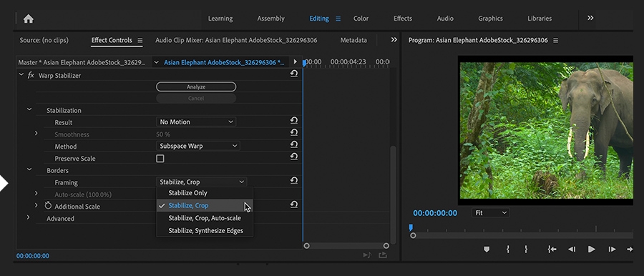Switch to the Color workspace

pyautogui.click(x=361, y=19)
